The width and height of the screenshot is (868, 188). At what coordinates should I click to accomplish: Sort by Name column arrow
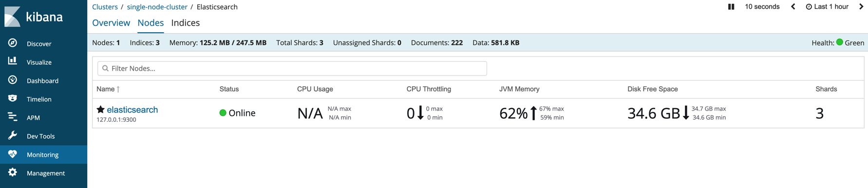point(118,89)
